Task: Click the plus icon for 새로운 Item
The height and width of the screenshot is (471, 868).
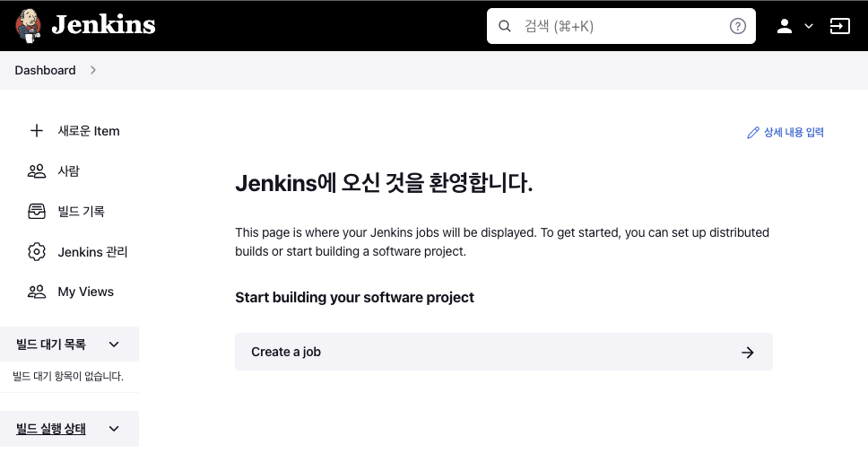Action: click(37, 131)
